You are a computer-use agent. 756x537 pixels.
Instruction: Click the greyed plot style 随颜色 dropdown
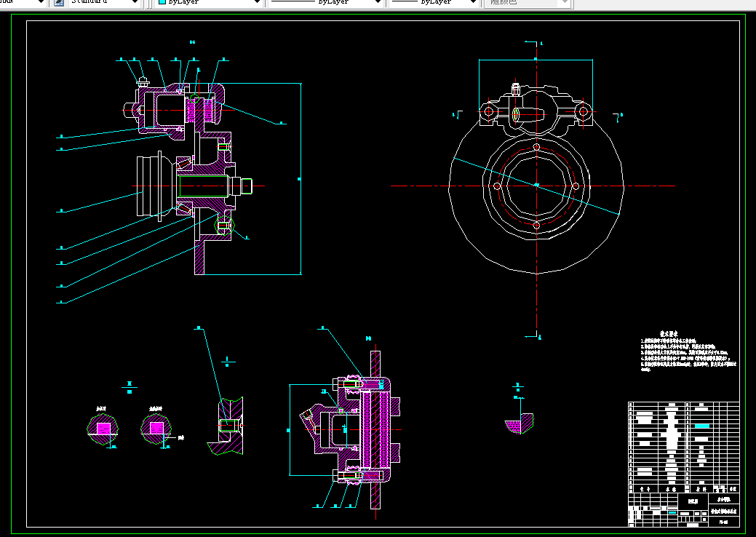point(528,2)
